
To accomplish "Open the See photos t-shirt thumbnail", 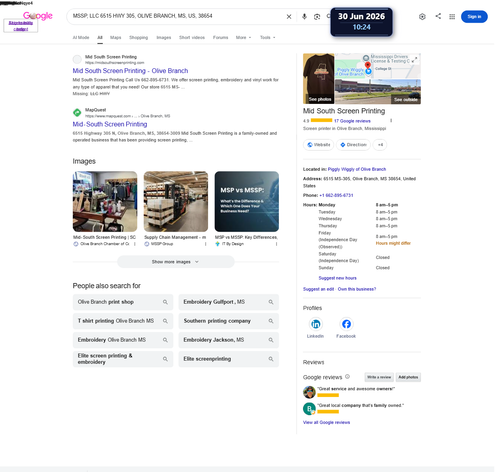I will coord(318,79).
